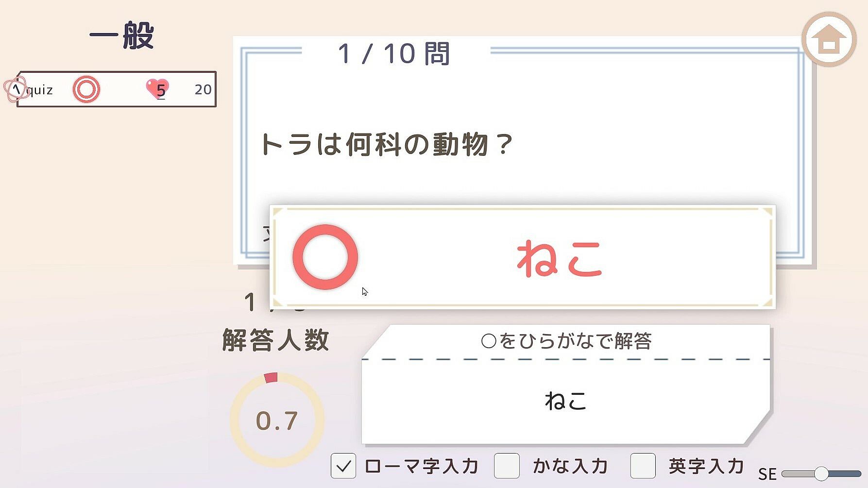
Task: Click the large red circle correct mark
Action: click(x=325, y=257)
